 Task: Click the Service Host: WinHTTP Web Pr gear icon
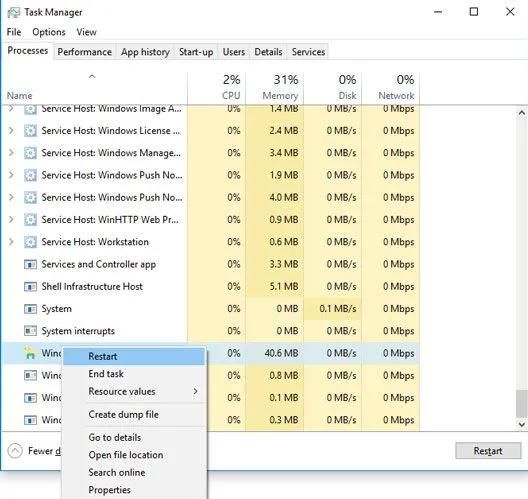click(x=30, y=220)
